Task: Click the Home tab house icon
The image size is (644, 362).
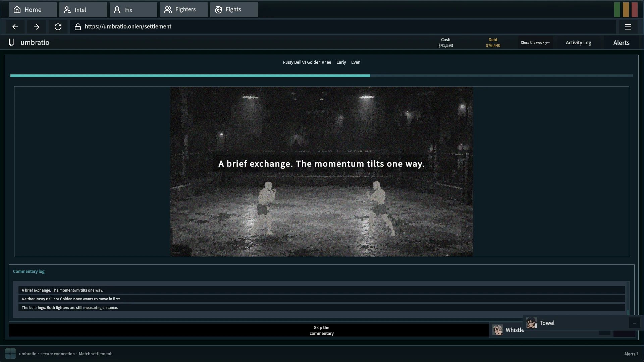Action: 17,10
